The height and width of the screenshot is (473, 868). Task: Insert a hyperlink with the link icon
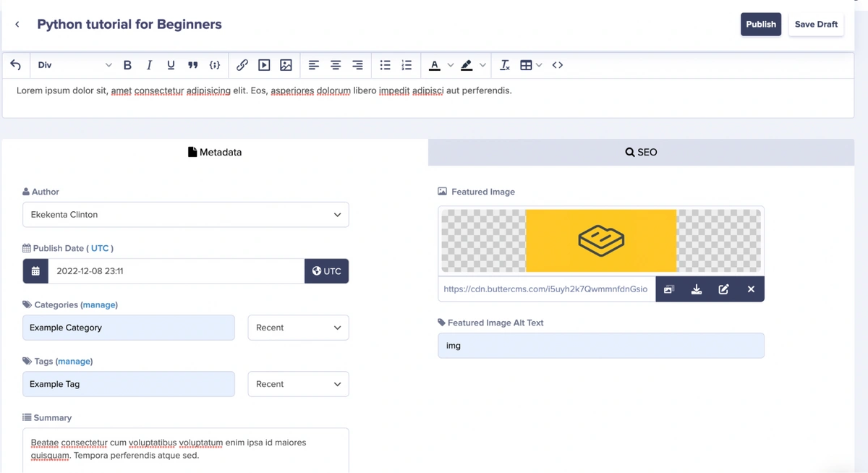point(242,65)
